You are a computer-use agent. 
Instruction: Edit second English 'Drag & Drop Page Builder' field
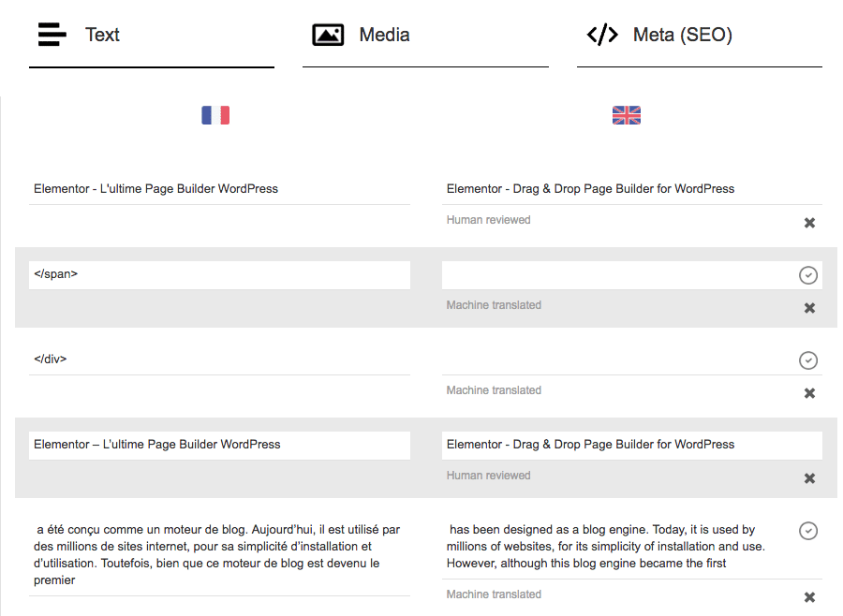(x=631, y=445)
